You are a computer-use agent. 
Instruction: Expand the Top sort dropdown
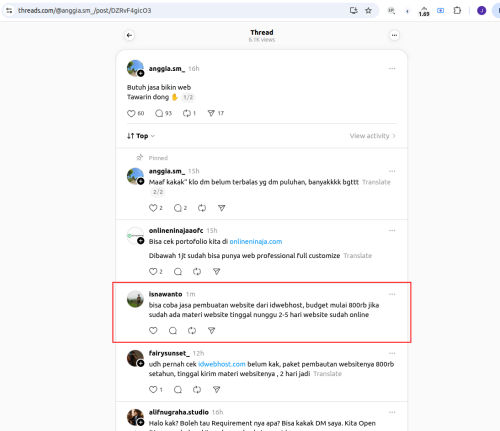pyautogui.click(x=141, y=136)
